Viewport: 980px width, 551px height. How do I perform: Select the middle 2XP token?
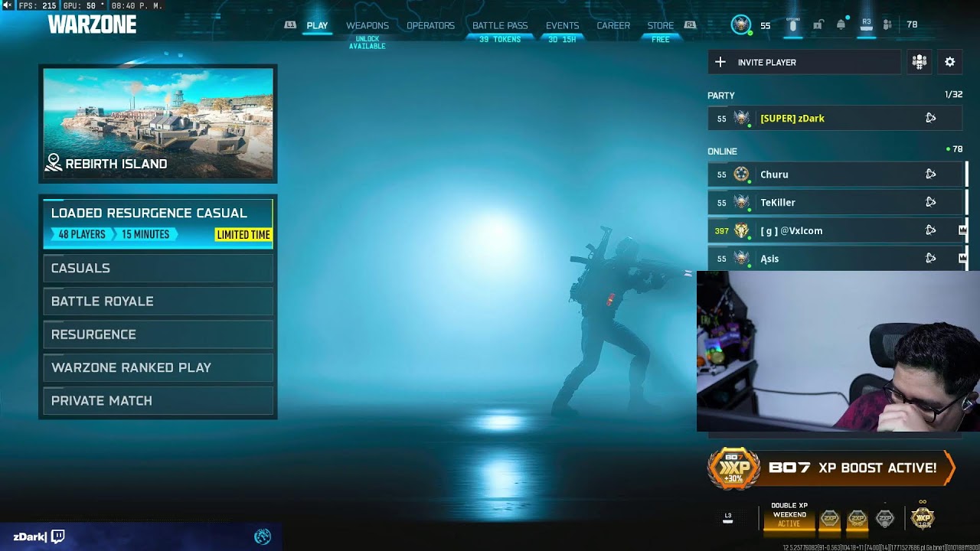click(857, 518)
